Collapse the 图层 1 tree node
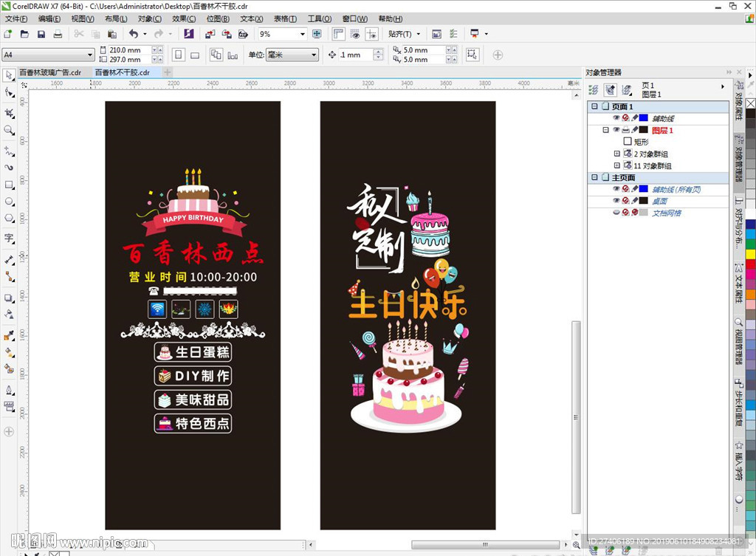This screenshot has height=556, width=756. (x=605, y=130)
